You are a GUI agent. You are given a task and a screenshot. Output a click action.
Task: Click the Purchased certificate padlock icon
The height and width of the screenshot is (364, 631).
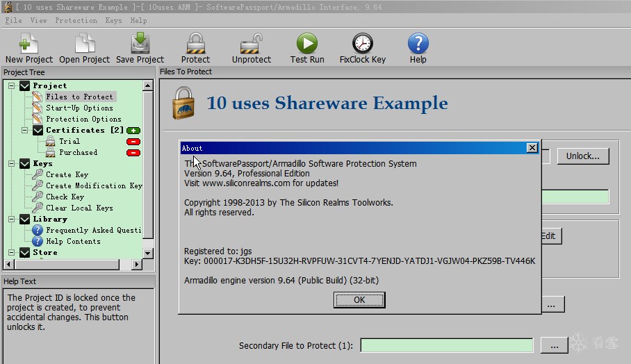tap(50, 152)
